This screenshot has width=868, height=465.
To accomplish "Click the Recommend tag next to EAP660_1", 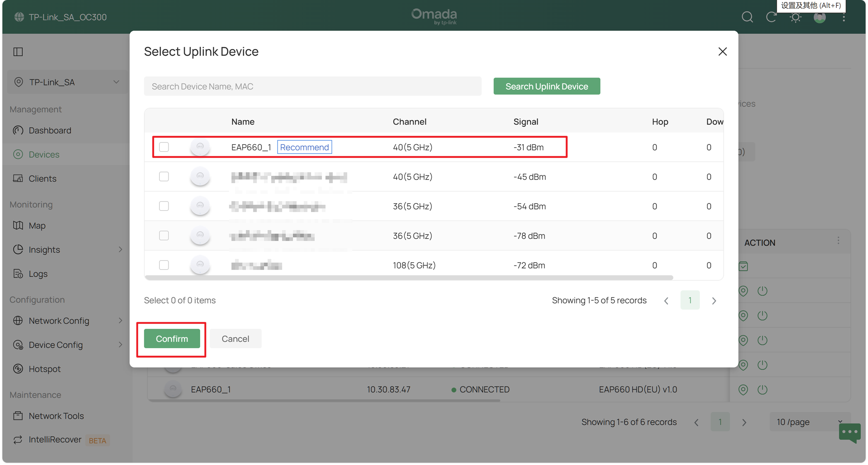I will (x=304, y=147).
